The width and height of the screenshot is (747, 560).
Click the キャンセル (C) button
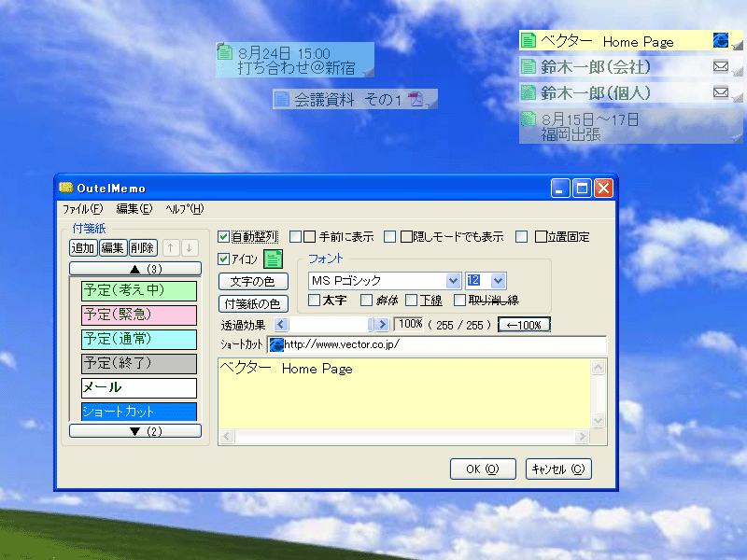558,469
